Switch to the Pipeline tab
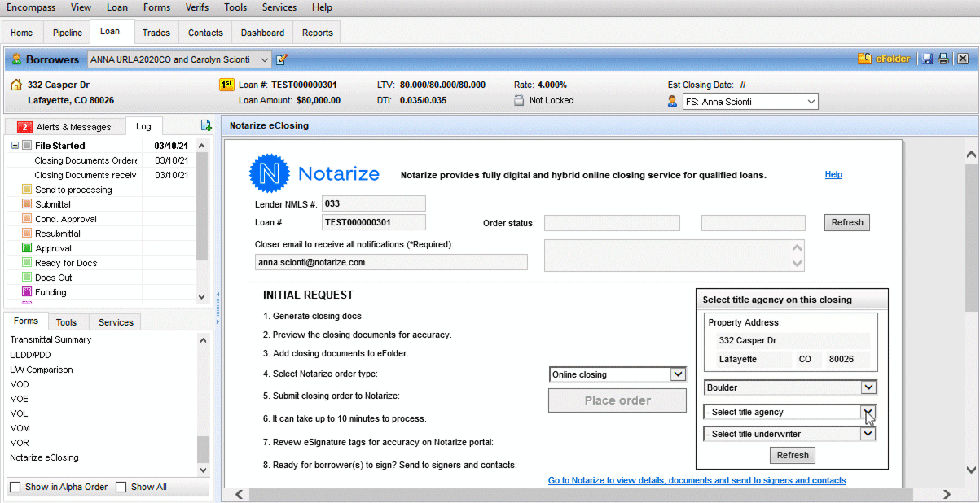 tap(68, 33)
